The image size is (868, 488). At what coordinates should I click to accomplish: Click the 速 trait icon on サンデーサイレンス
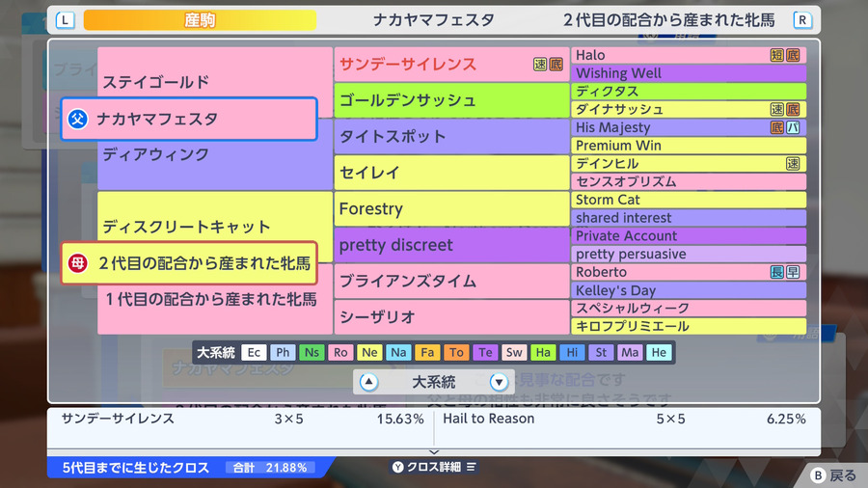[x=540, y=65]
